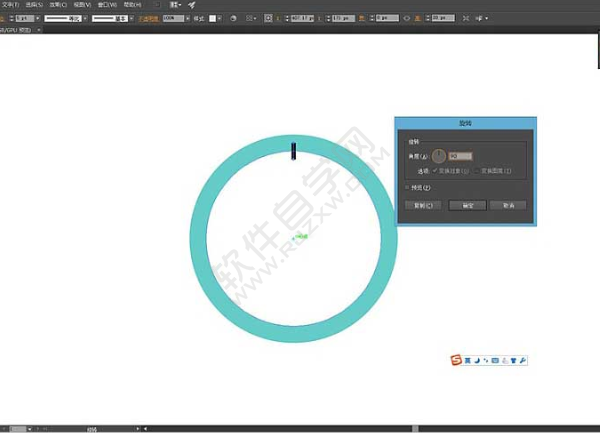Open the View menu in menu bar

pyautogui.click(x=82, y=5)
